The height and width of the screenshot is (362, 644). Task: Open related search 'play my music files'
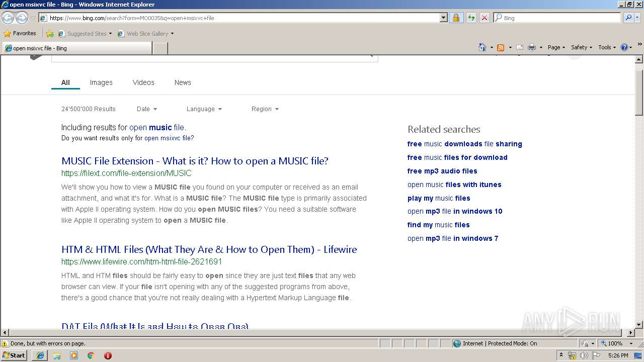coord(439,198)
